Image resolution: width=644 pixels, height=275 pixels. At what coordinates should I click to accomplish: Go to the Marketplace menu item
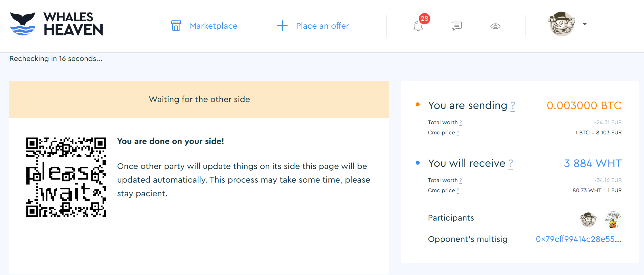point(214,26)
